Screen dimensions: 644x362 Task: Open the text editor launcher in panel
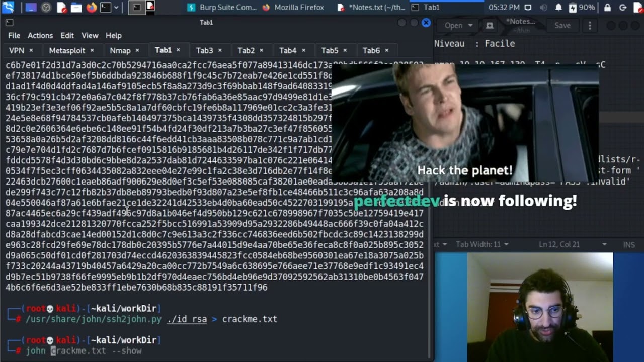[61, 7]
